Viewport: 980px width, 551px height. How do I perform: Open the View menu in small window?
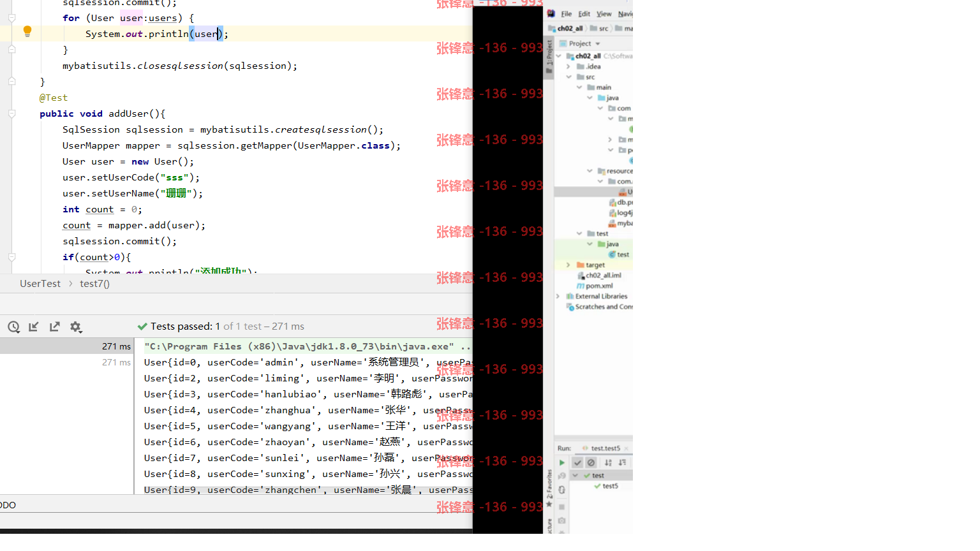(604, 14)
